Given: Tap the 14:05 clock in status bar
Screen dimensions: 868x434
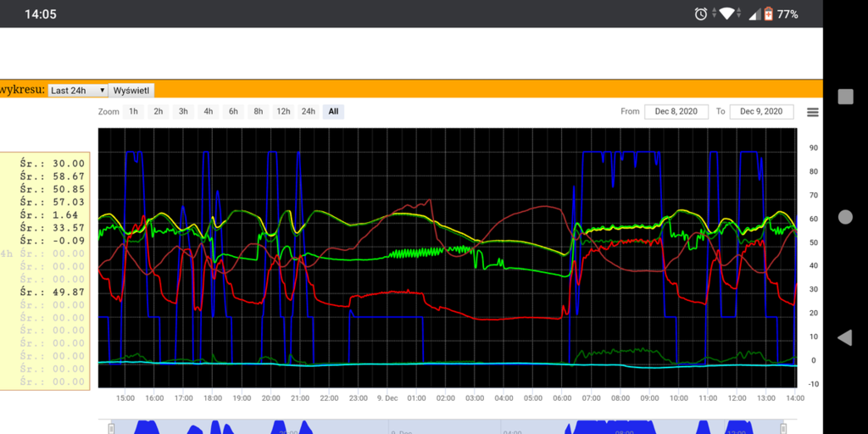Looking at the screenshot, I should point(41,14).
